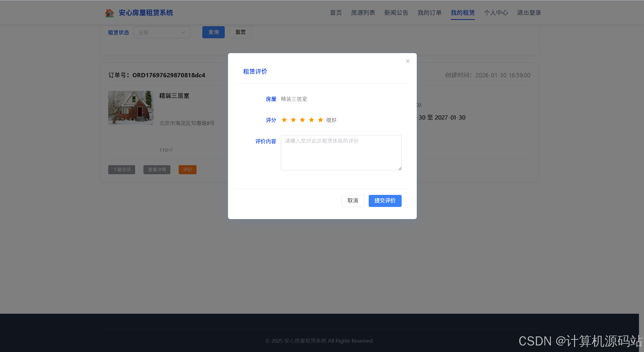Screen dimensions: 644x352
Task: Click the first rating star
Action: tap(284, 120)
